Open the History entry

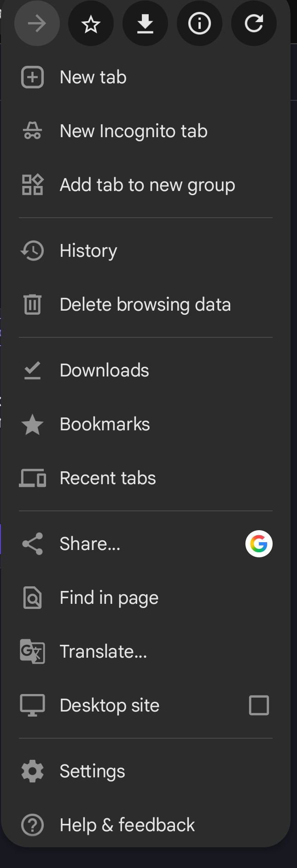click(88, 251)
